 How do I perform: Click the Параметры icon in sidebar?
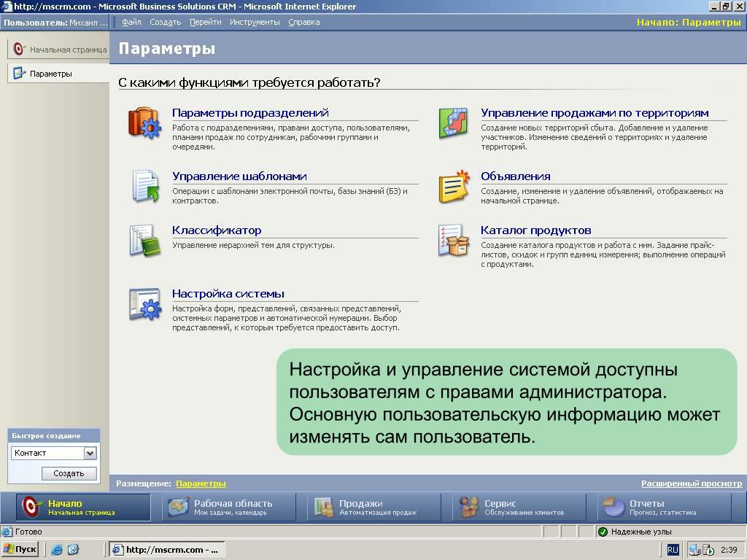click(x=19, y=74)
